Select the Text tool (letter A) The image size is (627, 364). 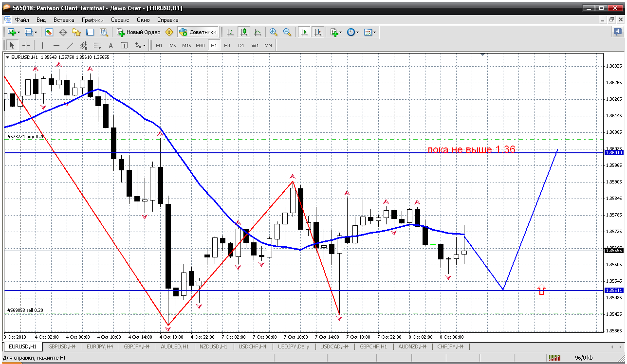111,45
